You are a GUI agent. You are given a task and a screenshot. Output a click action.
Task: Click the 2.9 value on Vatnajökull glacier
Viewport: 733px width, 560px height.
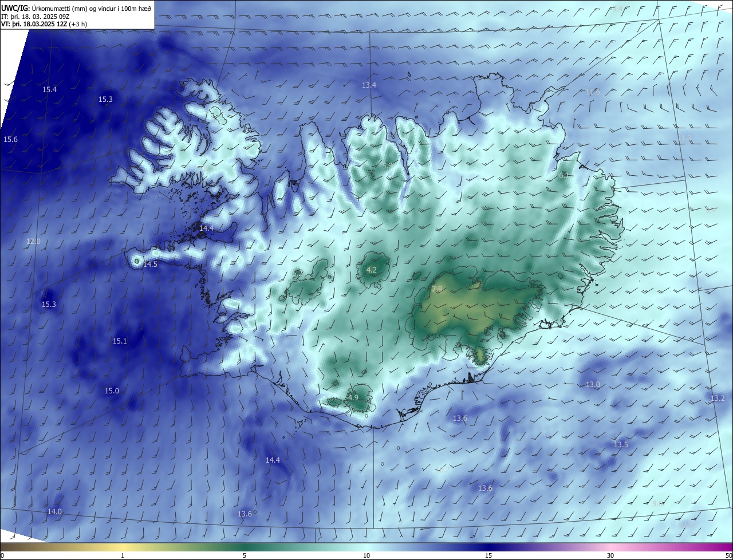click(x=437, y=290)
